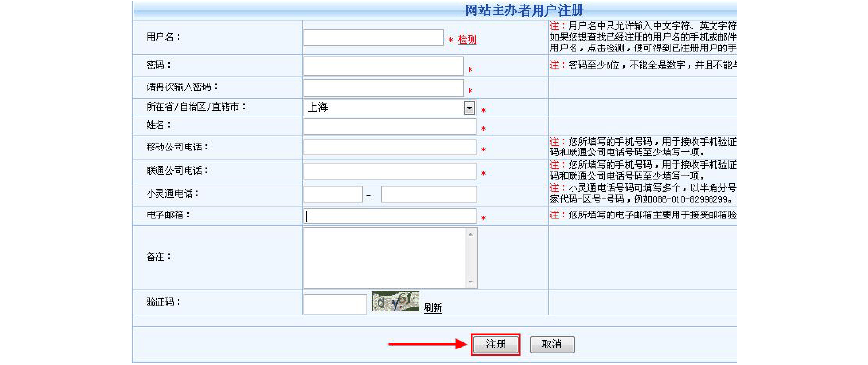Submit form with 注册 button

tap(496, 345)
